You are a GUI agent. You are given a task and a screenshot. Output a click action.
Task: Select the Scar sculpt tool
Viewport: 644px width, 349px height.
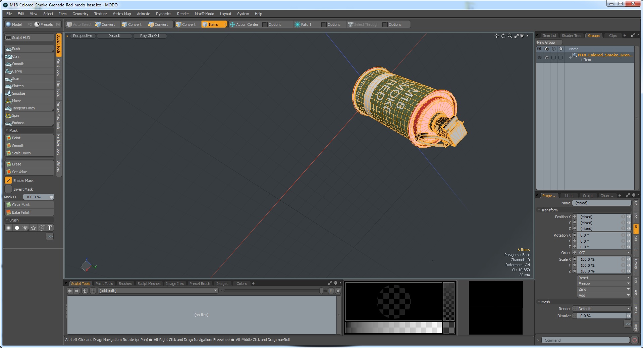pyautogui.click(x=29, y=79)
